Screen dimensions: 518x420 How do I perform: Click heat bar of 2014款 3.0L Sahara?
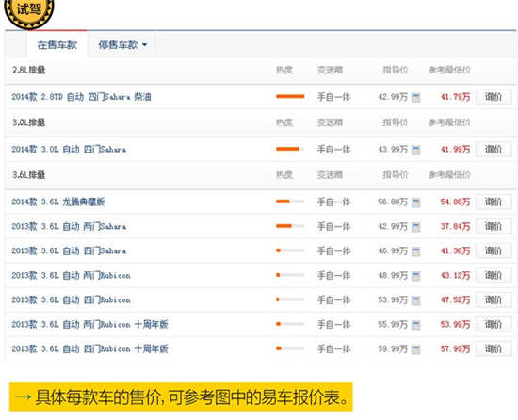tap(290, 149)
